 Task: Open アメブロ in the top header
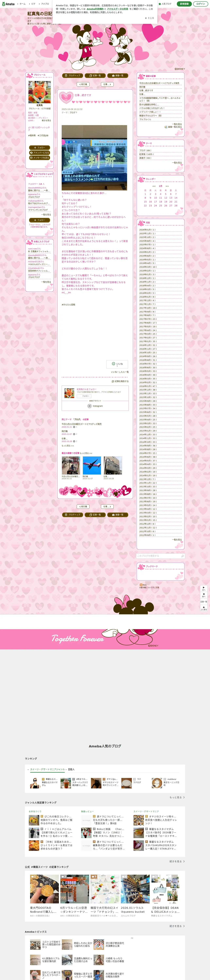[x=45, y=4]
